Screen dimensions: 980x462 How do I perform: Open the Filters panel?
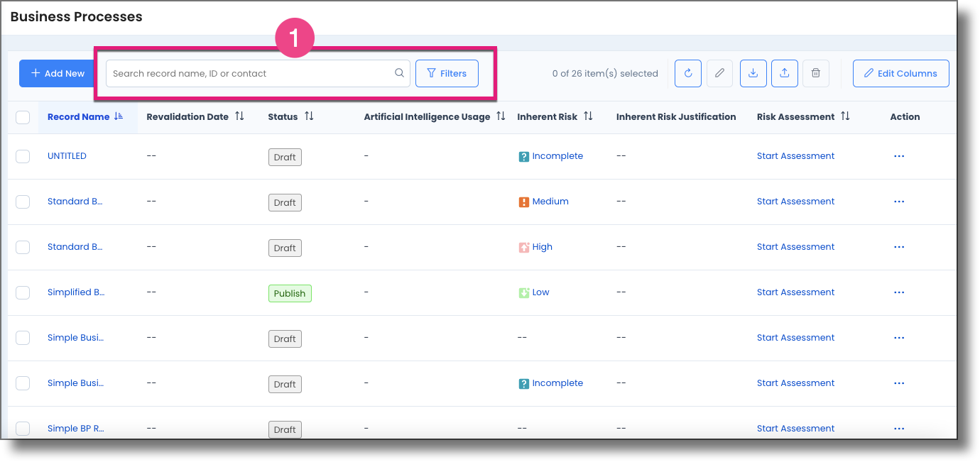pos(447,73)
